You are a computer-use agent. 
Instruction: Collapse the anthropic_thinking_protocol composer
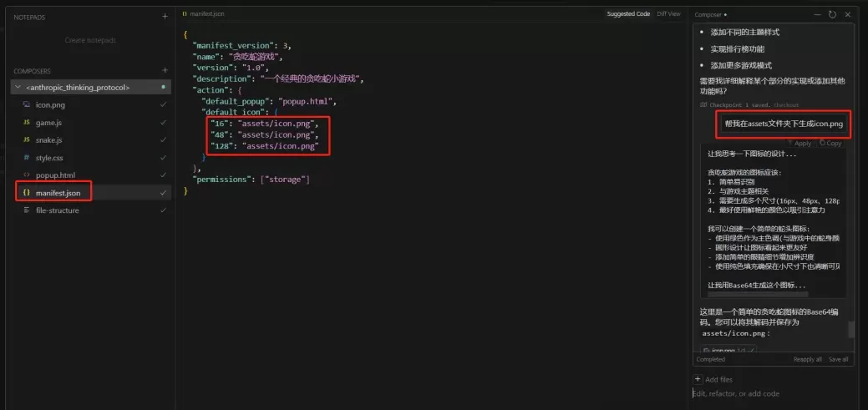pos(18,87)
